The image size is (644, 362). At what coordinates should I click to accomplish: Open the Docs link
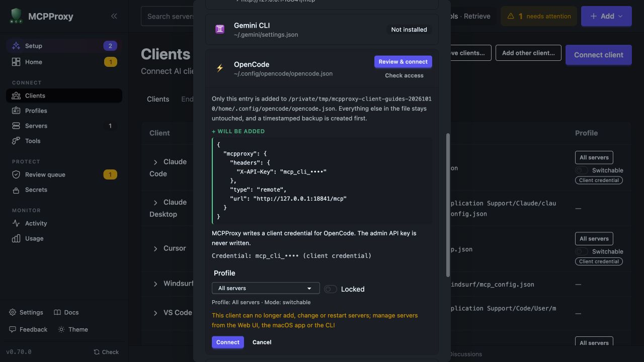coord(66,312)
